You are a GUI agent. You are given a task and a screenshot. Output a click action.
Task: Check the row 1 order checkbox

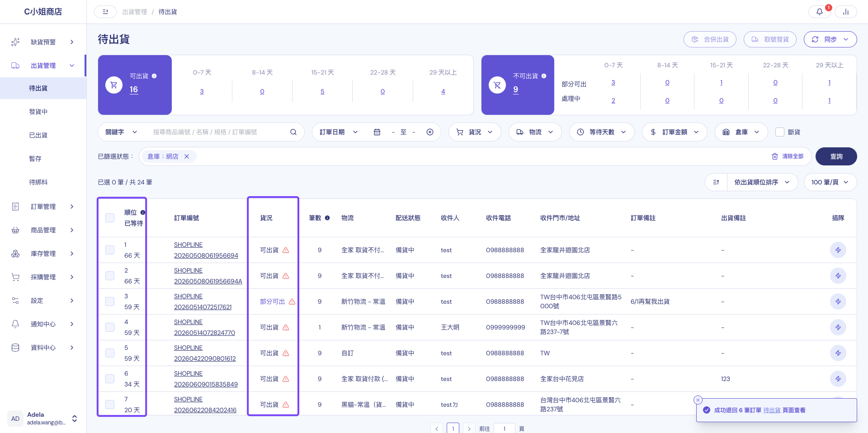(x=110, y=250)
